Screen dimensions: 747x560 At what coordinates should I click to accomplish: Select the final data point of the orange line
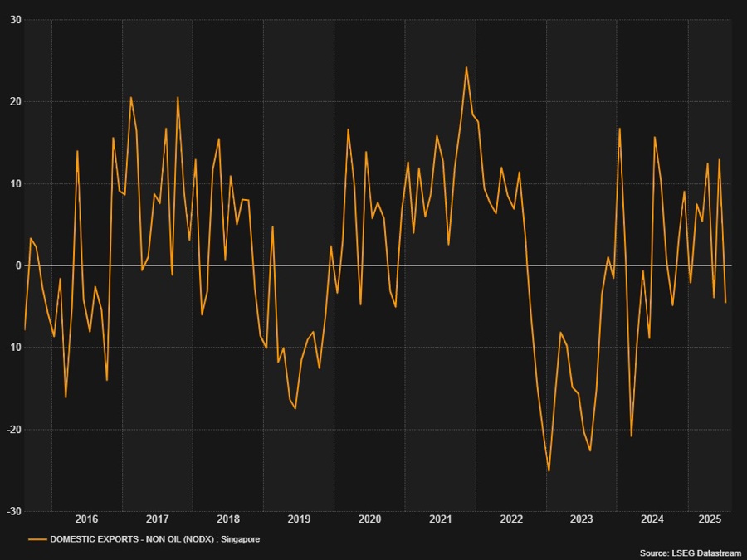(725, 302)
